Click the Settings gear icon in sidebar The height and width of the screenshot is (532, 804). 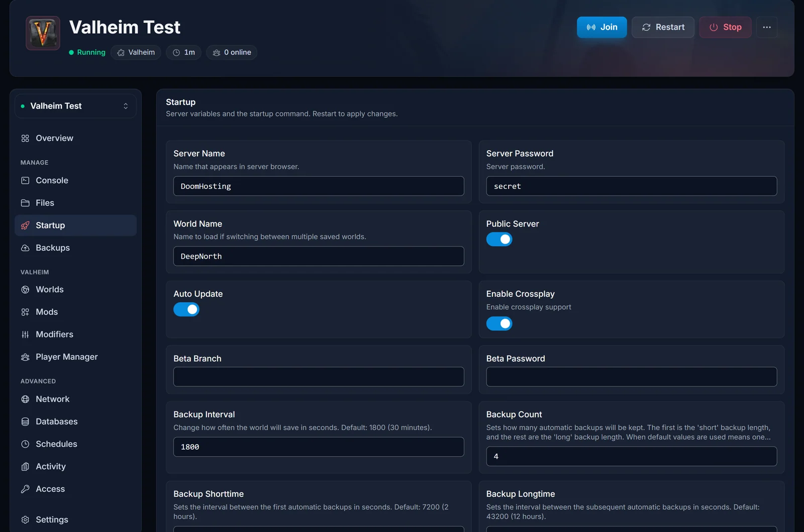pyautogui.click(x=25, y=519)
